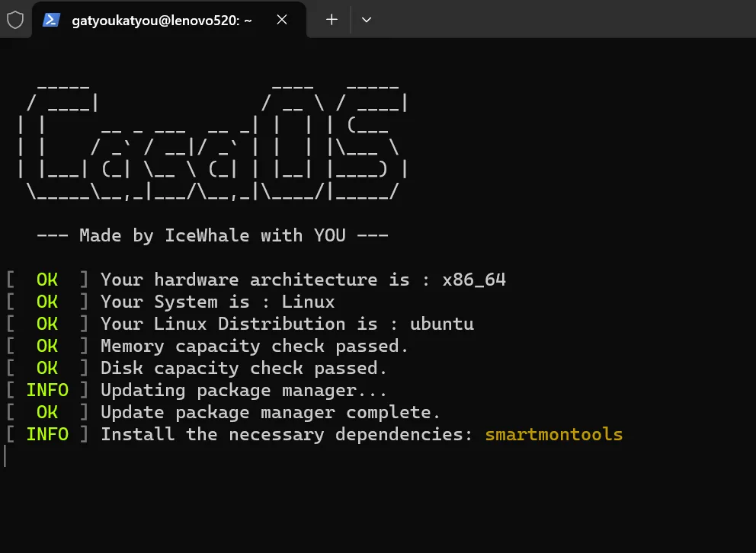Click the CasaOS ASCII art logo
The height and width of the screenshot is (553, 756).
coord(213,144)
